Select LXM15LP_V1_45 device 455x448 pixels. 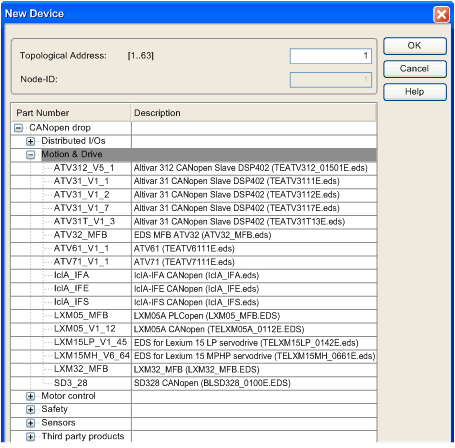[90, 342]
